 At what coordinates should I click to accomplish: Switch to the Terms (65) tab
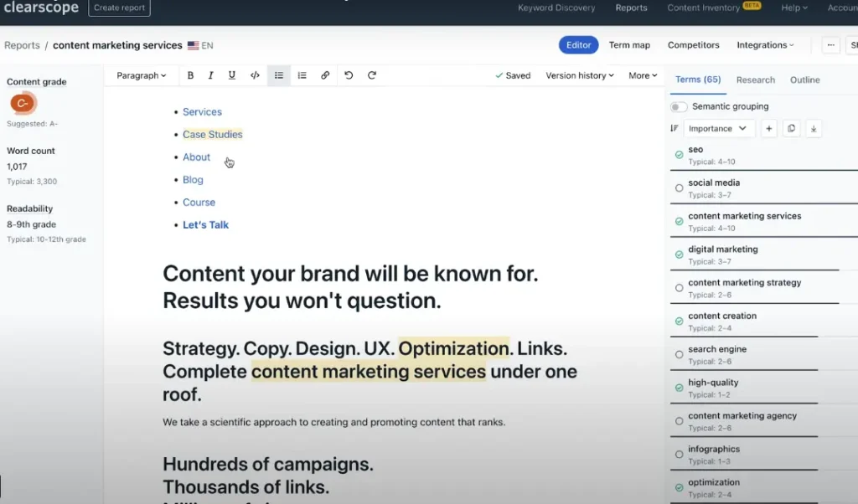(x=698, y=80)
